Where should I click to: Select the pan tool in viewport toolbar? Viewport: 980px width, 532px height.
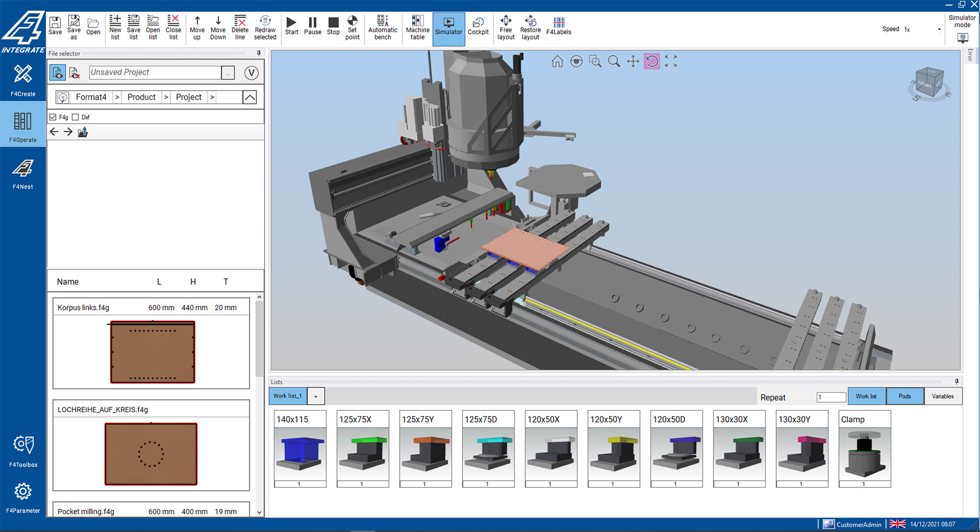coord(633,61)
